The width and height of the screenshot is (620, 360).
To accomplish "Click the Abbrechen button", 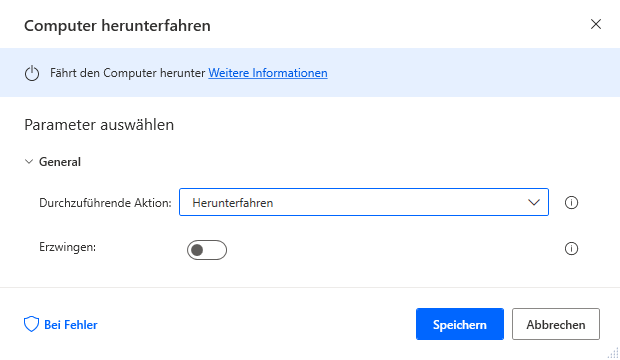I will (x=556, y=324).
